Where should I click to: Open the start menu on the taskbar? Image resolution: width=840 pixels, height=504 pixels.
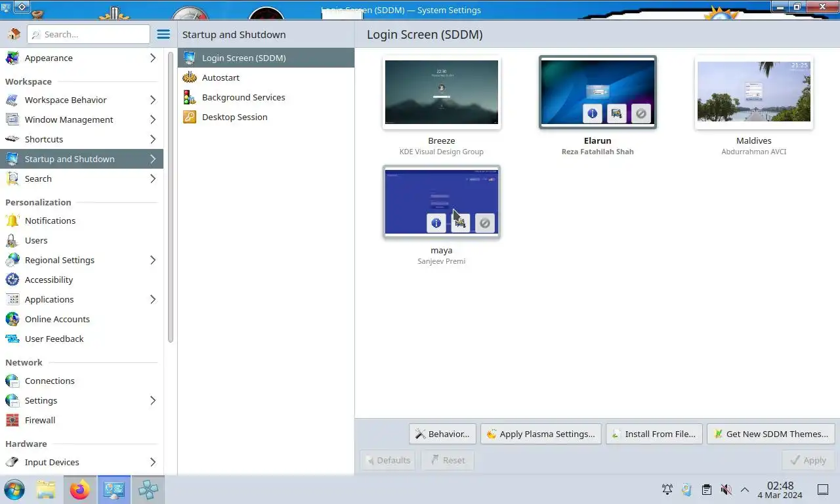click(14, 490)
